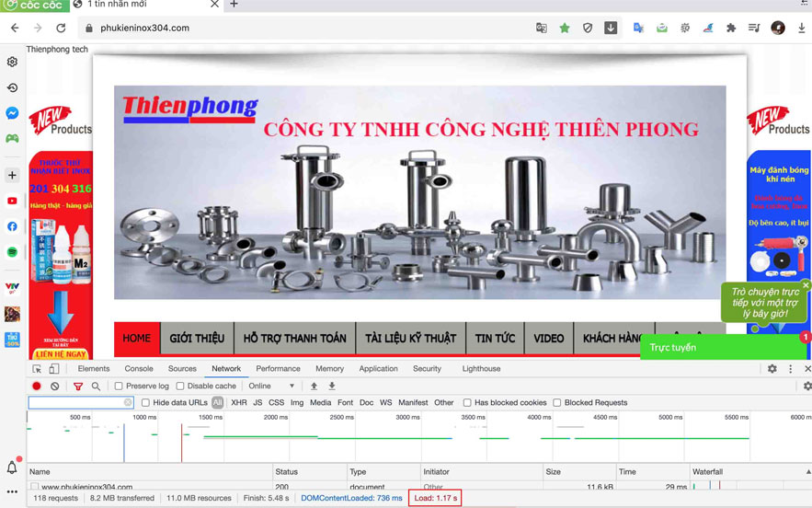The image size is (812, 508).
Task: Open the sidebar games controller icon
Action: click(x=13, y=138)
